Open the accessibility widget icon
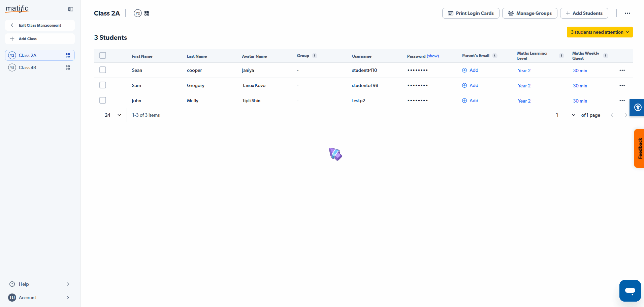The width and height of the screenshot is (644, 307). tap(637, 107)
